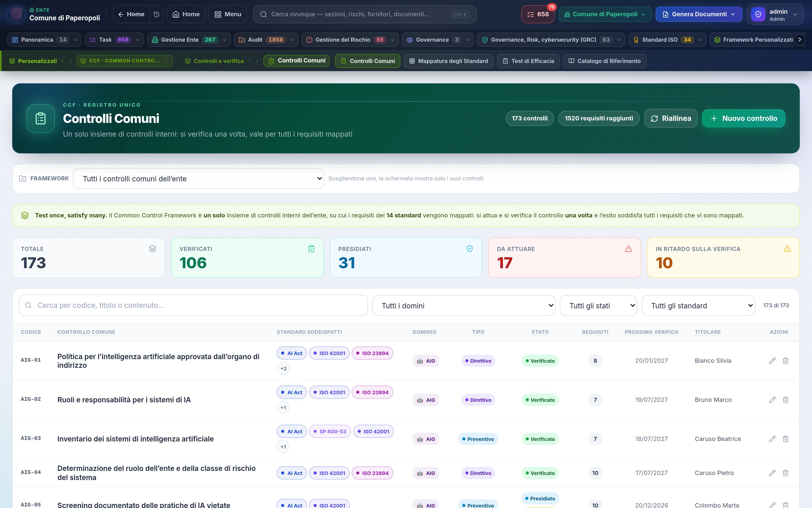Image resolution: width=812 pixels, height=508 pixels.
Task: Open the Gestione del Rischio navigation menu
Action: pos(350,40)
